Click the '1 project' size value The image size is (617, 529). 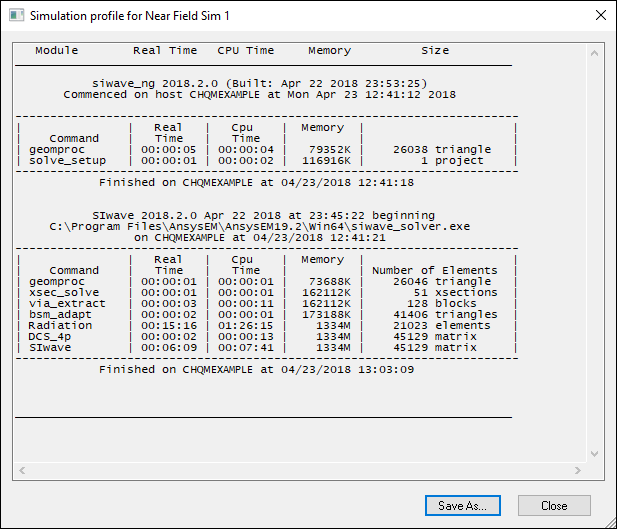452,161
